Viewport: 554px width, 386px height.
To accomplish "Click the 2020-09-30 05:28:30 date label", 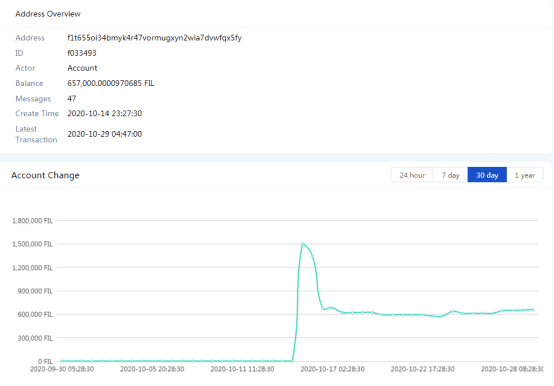I will coord(62,369).
